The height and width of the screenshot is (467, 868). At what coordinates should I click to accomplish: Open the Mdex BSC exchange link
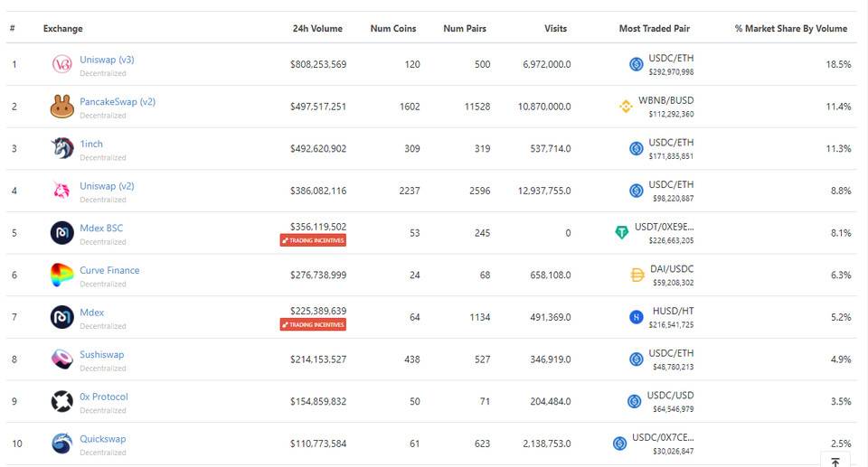[101, 229]
